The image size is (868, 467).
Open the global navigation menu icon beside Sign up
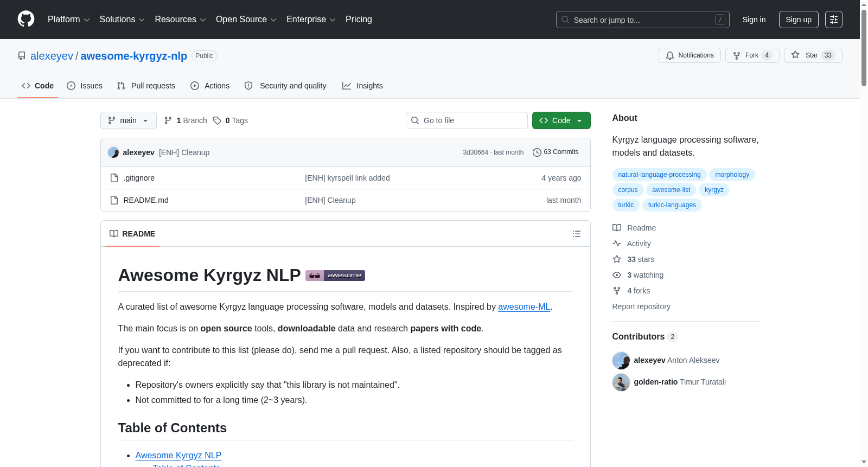[x=834, y=20]
